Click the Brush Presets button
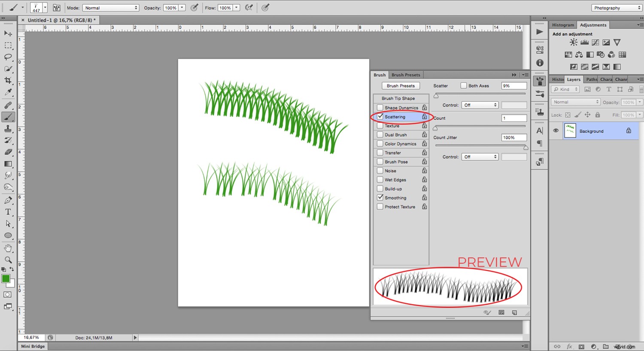This screenshot has width=644, height=351. (401, 85)
